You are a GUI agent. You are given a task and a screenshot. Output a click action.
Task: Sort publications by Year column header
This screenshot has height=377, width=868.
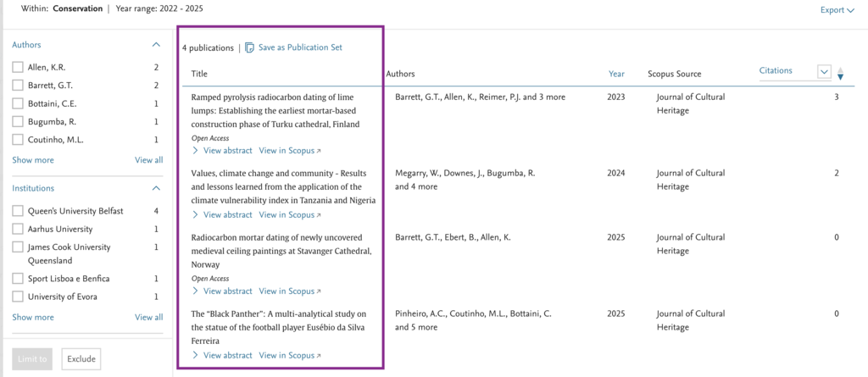click(616, 74)
